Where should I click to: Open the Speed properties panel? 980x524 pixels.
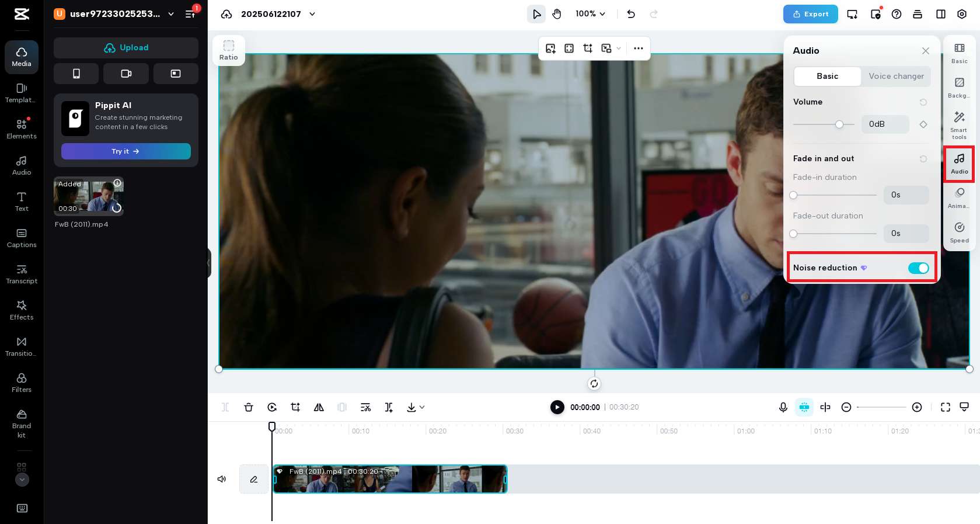pos(960,232)
